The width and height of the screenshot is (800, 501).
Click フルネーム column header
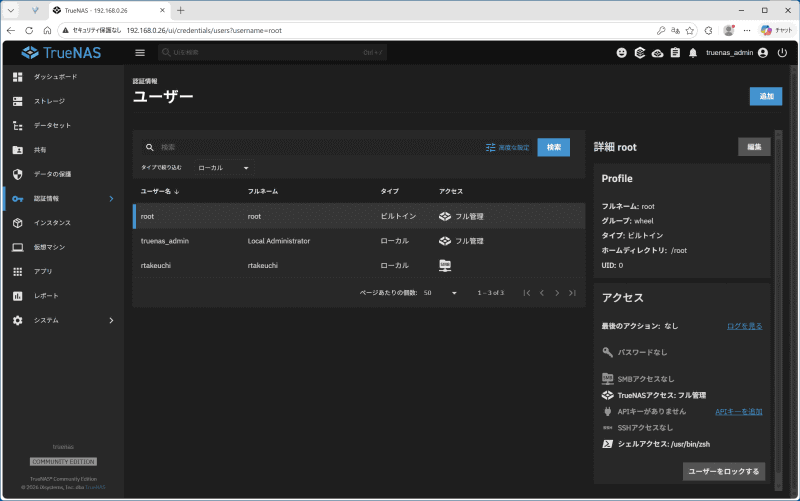coord(263,191)
